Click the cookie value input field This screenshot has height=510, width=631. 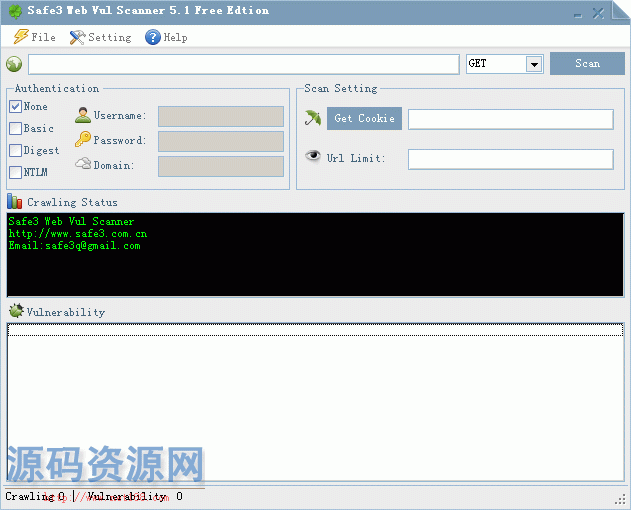coord(511,119)
